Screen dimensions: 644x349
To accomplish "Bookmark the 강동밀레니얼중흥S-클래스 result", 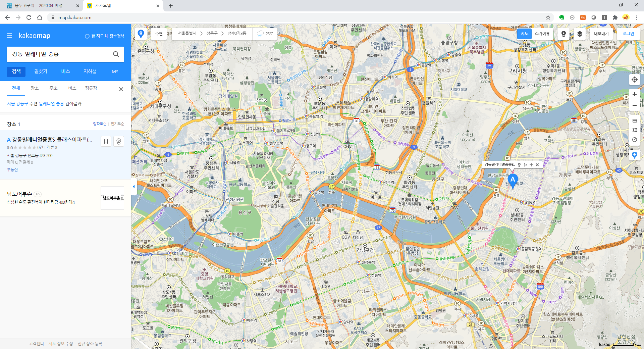I will coord(106,141).
